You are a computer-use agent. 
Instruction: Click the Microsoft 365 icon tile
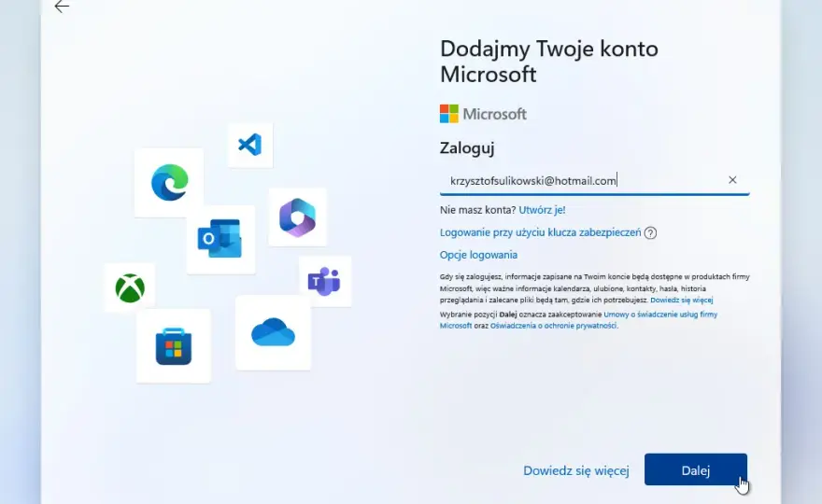tap(297, 217)
